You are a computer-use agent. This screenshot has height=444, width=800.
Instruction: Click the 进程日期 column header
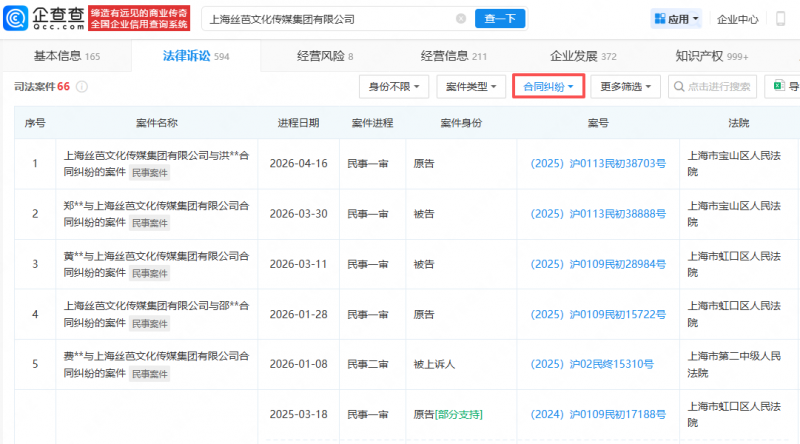point(298,123)
